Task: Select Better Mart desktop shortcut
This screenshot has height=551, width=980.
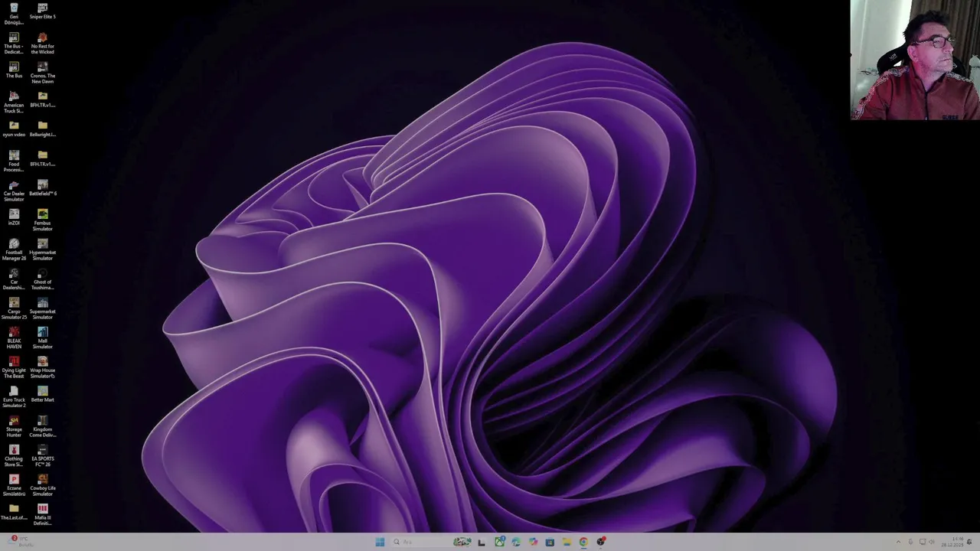Action: (42, 394)
